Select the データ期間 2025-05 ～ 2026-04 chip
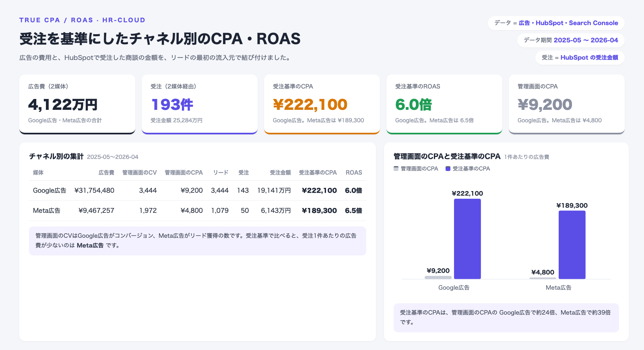 coord(571,40)
